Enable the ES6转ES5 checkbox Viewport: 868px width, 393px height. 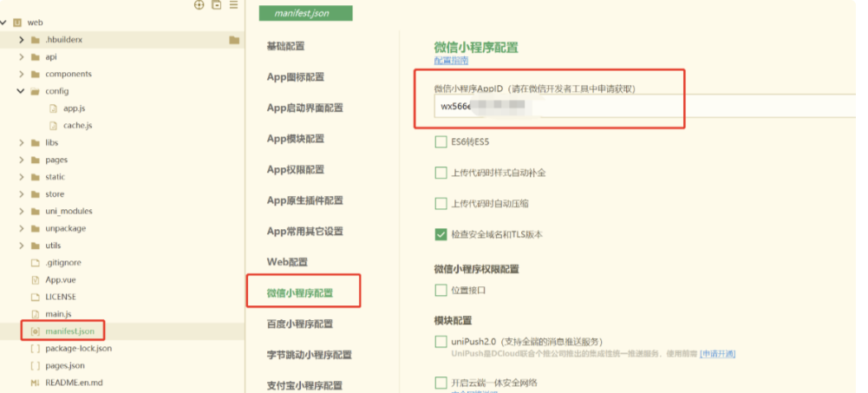pos(441,141)
